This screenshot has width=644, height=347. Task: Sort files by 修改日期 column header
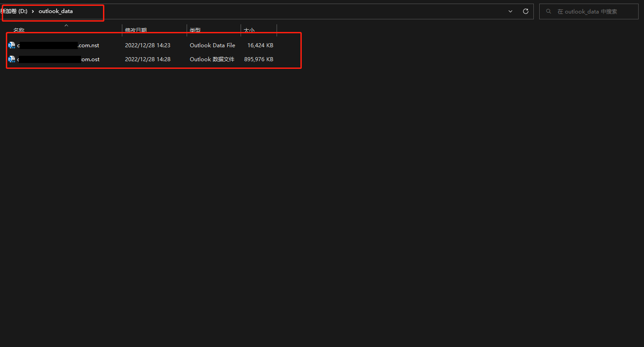pos(136,30)
